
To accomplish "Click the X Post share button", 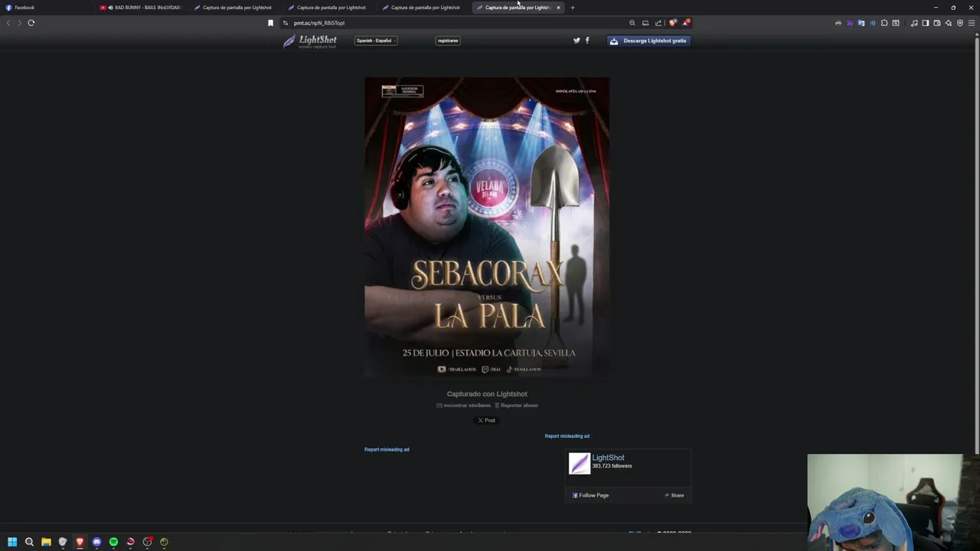I will [486, 420].
